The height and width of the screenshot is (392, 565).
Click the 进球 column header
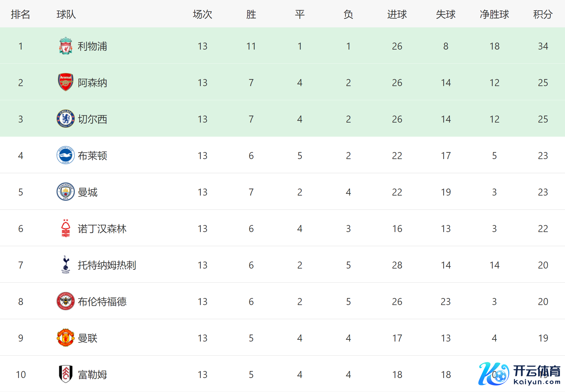click(x=397, y=14)
